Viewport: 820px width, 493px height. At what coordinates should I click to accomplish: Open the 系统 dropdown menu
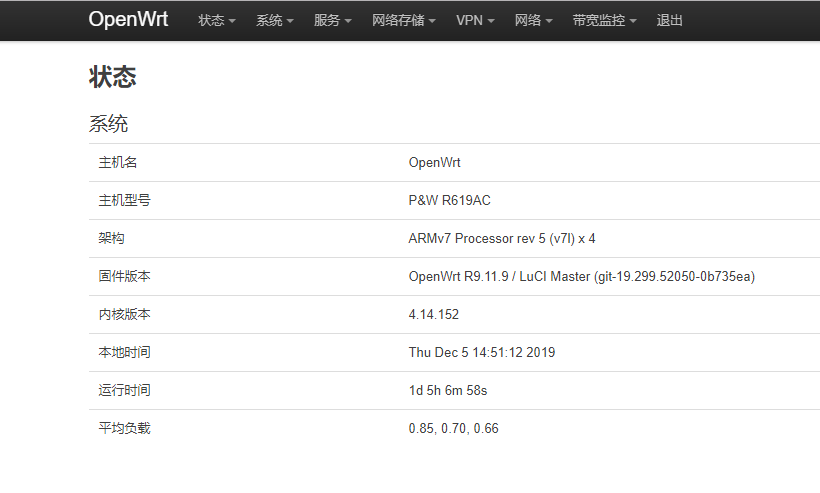click(275, 20)
